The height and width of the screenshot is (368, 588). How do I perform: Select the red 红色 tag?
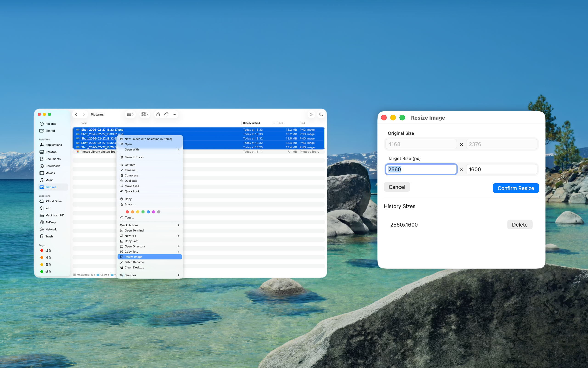53,250
